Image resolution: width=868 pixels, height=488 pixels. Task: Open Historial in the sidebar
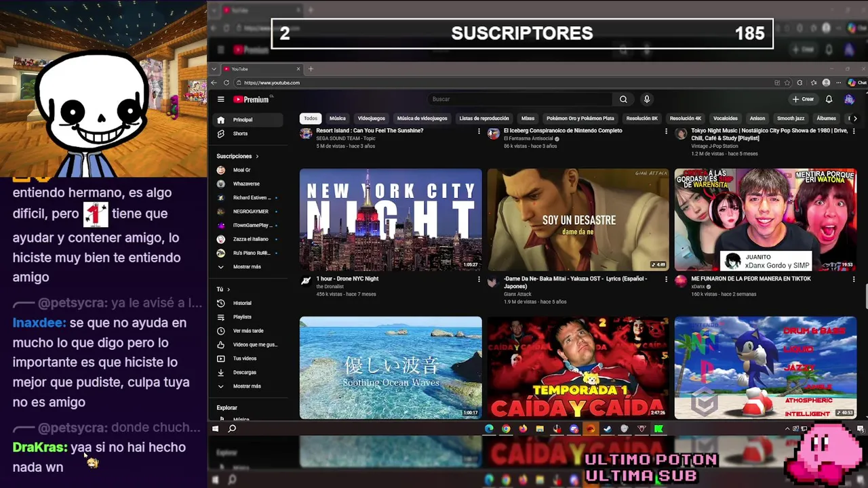tap(242, 303)
